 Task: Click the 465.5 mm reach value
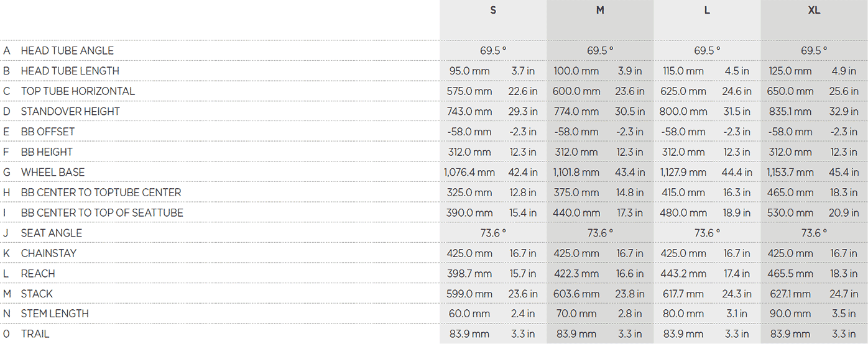pyautogui.click(x=790, y=273)
